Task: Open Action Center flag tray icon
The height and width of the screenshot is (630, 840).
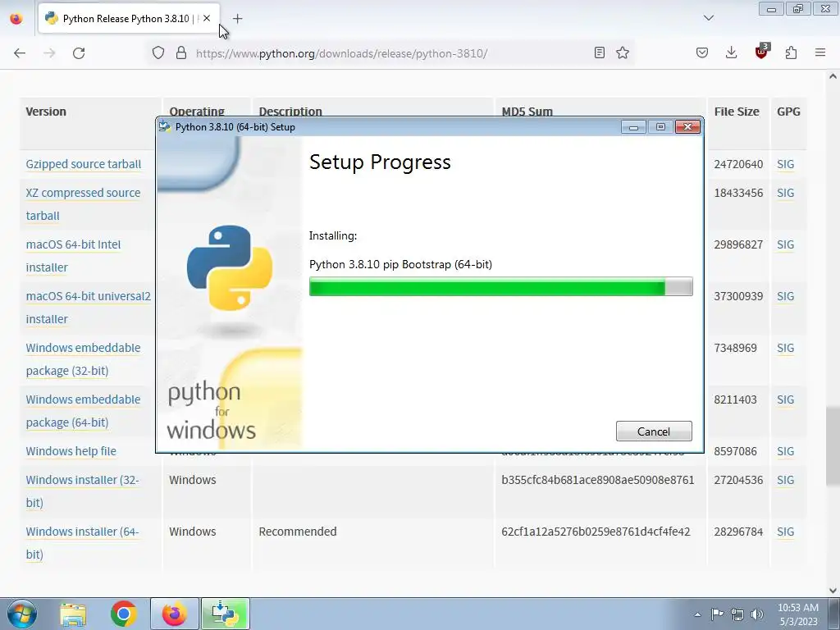Action: 717,614
